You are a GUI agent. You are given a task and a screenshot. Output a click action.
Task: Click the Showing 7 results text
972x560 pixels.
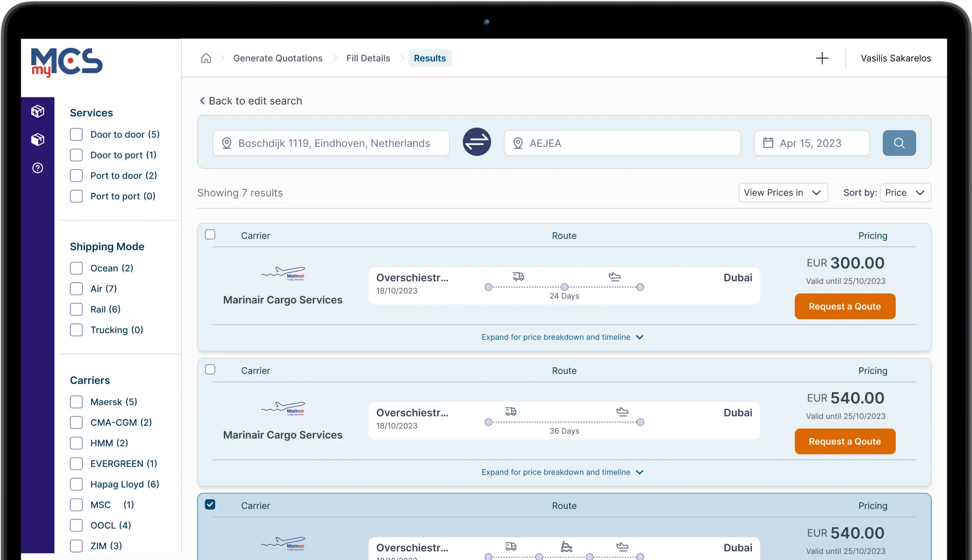240,193
